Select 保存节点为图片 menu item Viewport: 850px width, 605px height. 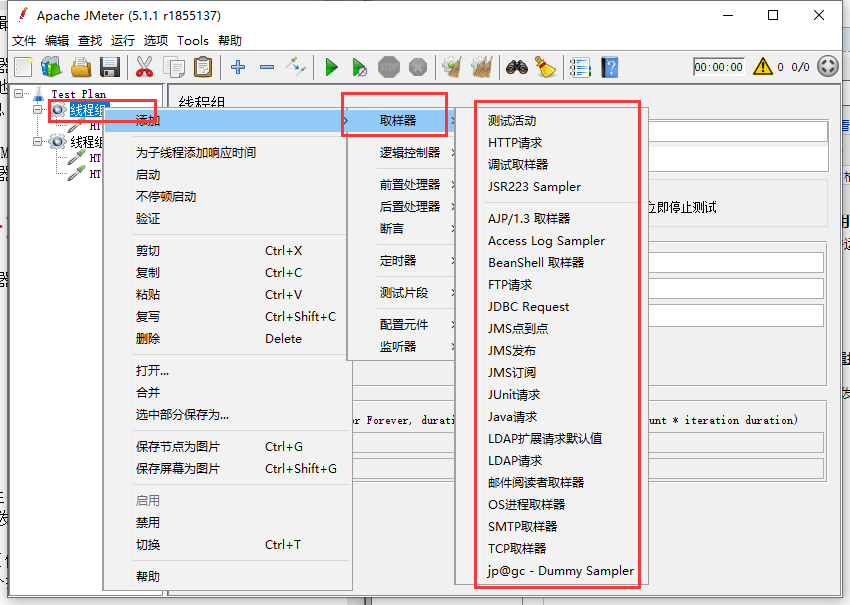227,447
